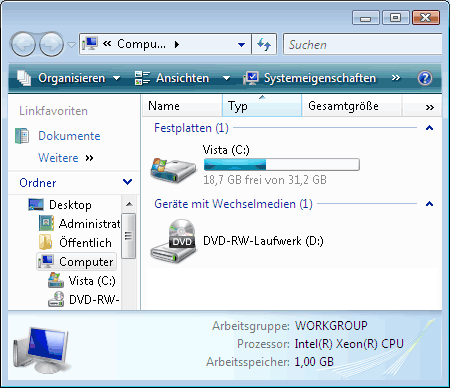Click the Organisieren icon in the toolbar

pos(24,78)
